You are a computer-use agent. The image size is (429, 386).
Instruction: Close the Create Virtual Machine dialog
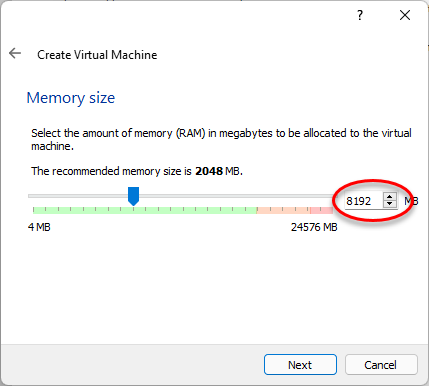point(405,15)
